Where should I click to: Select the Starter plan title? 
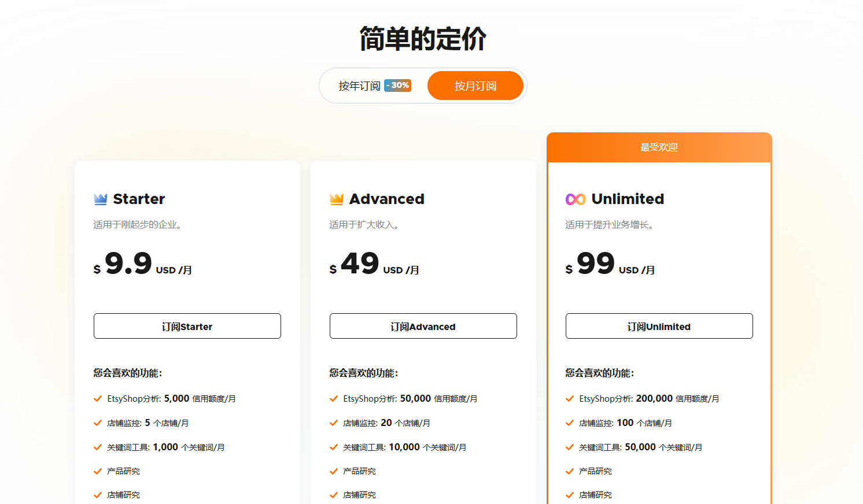click(139, 199)
